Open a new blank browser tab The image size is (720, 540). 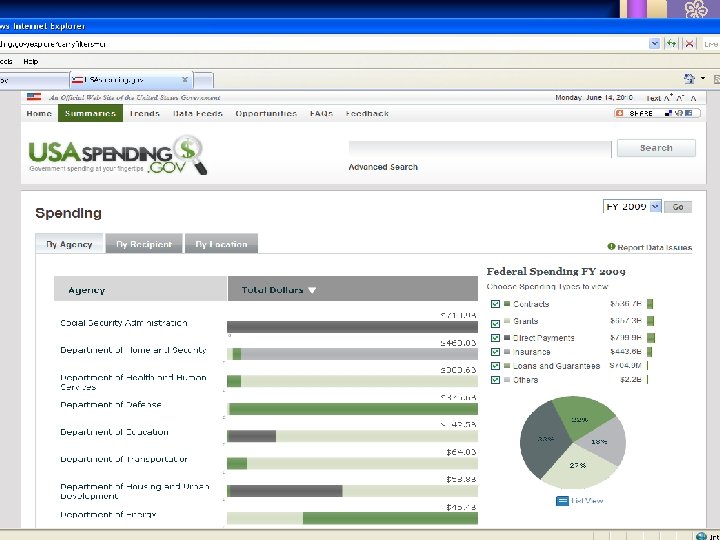tap(203, 80)
